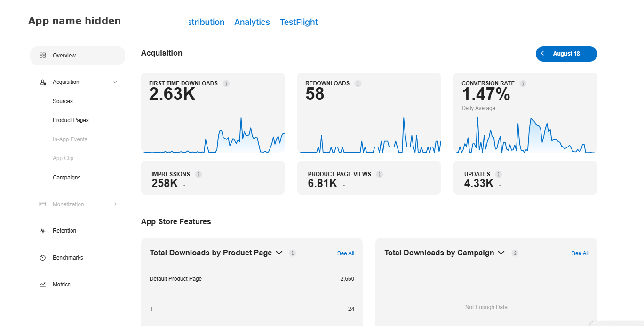644x326 pixels.
Task: Click the Acquisition person icon in sidebar
Action: 43,82
